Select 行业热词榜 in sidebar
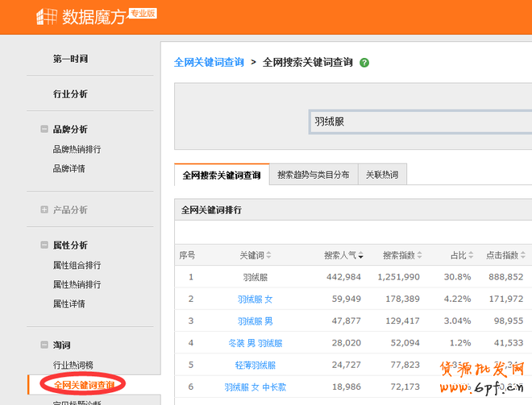 coord(73,365)
